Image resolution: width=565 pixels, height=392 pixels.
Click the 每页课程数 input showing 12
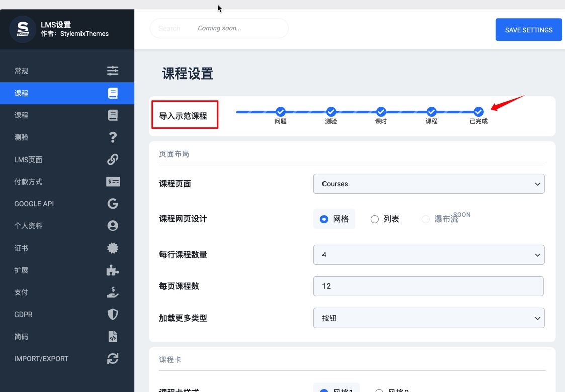point(429,286)
